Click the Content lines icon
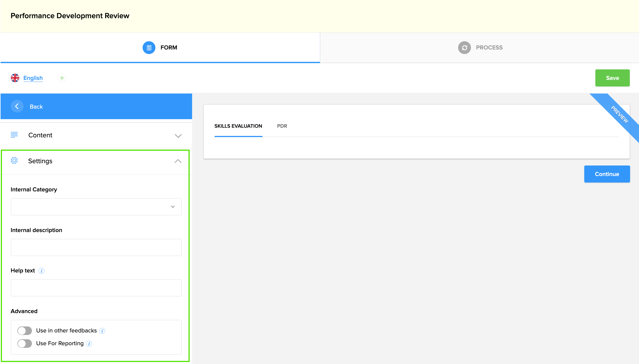The width and height of the screenshot is (639, 364). click(x=14, y=135)
